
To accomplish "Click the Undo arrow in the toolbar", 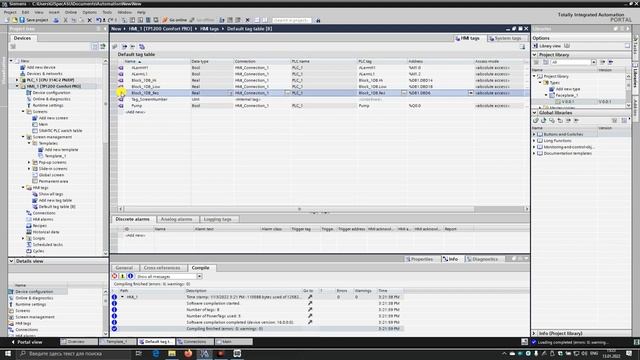I will pyautogui.click(x=98, y=20).
